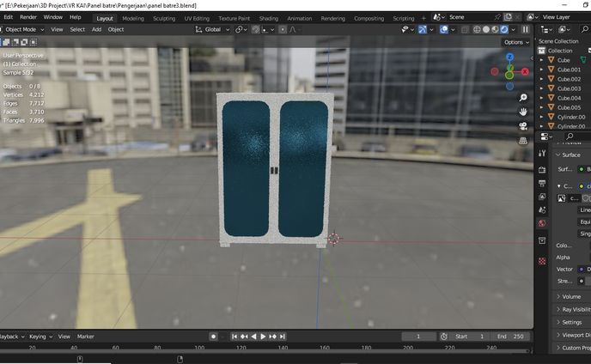Select the Rendered viewport shading icon
Image resolution: width=591 pixels, height=364 pixels.
click(x=504, y=29)
